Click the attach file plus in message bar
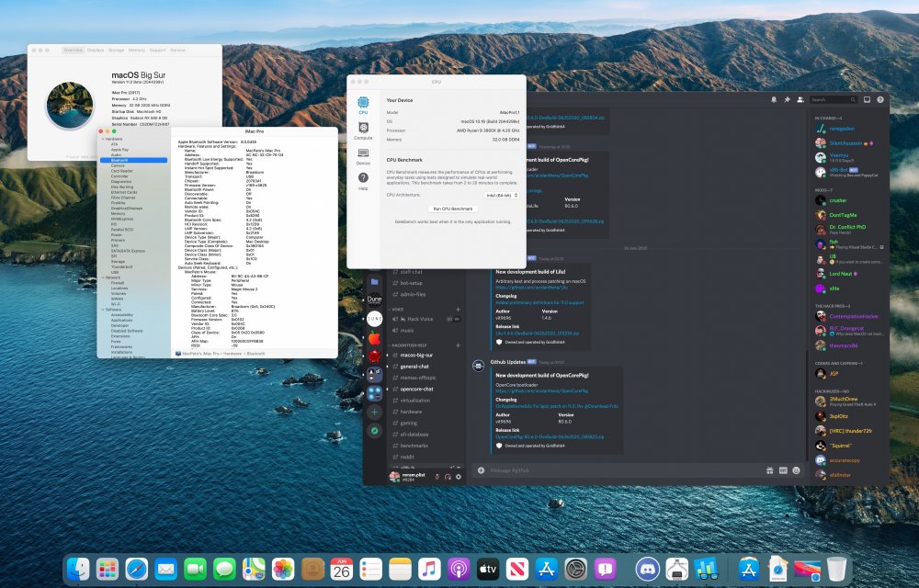Screen dimensions: 919x588 pyautogui.click(x=481, y=470)
